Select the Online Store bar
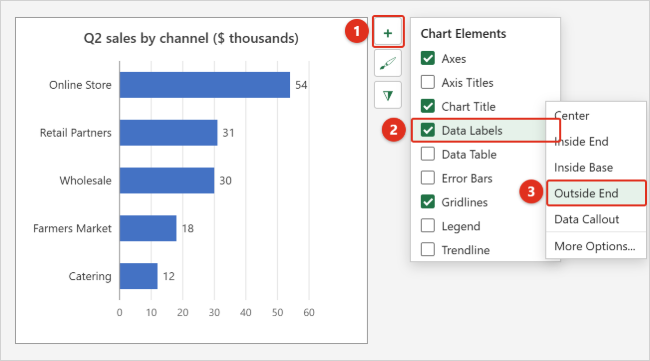The image size is (650, 361). (205, 85)
